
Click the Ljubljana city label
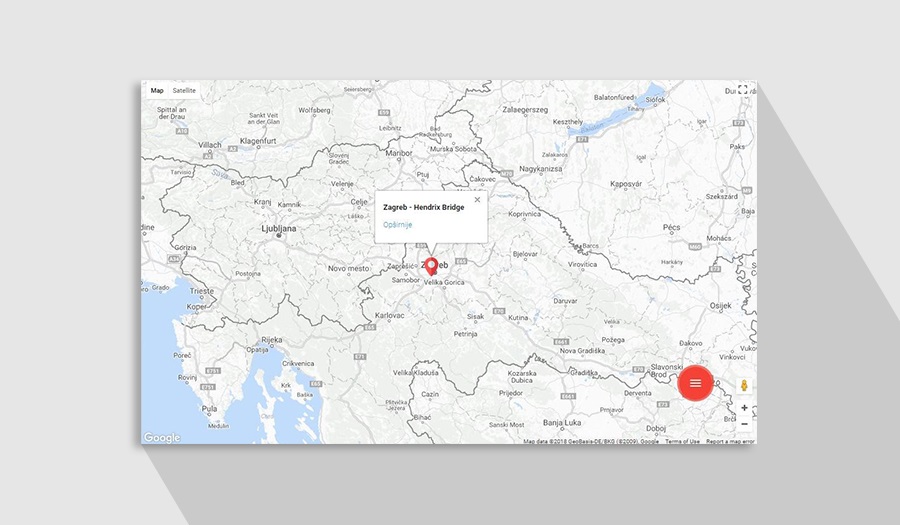(x=279, y=228)
